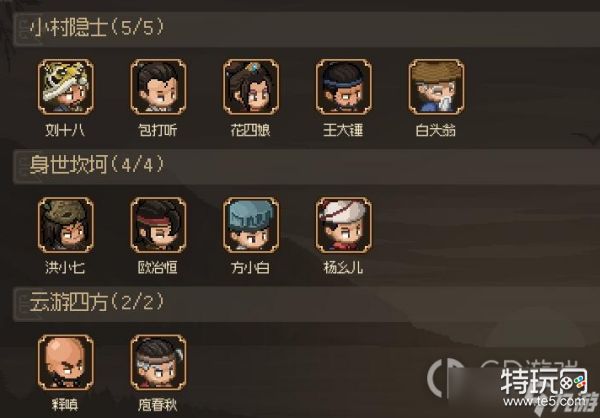
Task: Click the 杨幺儿 name label
Action: click(x=343, y=267)
